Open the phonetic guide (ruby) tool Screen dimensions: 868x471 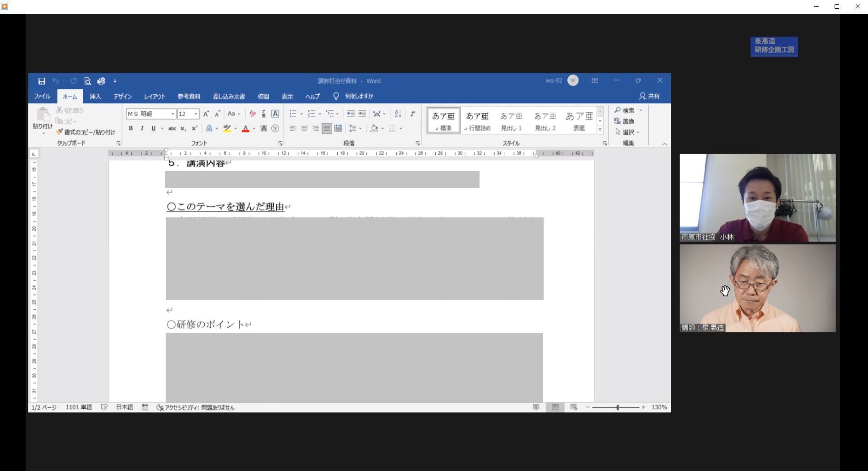[264, 114]
